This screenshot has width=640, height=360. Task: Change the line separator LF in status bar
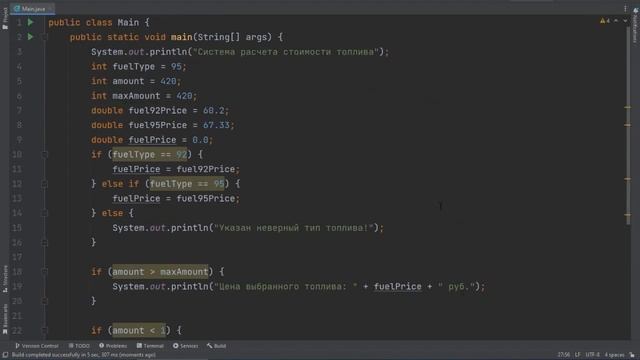(578, 355)
